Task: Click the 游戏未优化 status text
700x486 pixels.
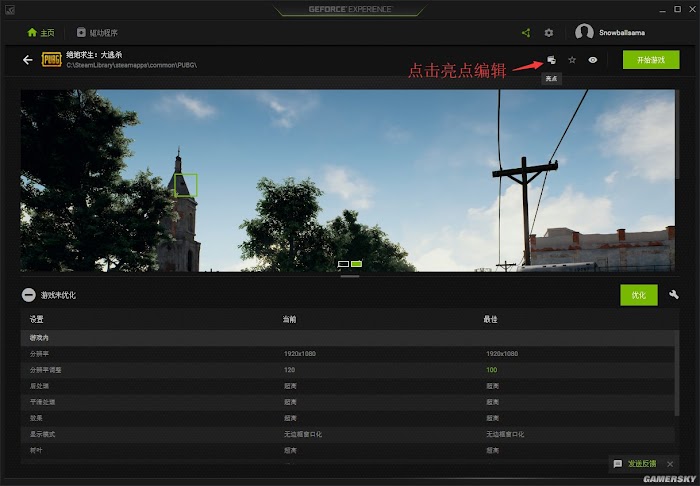Action: (x=58, y=295)
